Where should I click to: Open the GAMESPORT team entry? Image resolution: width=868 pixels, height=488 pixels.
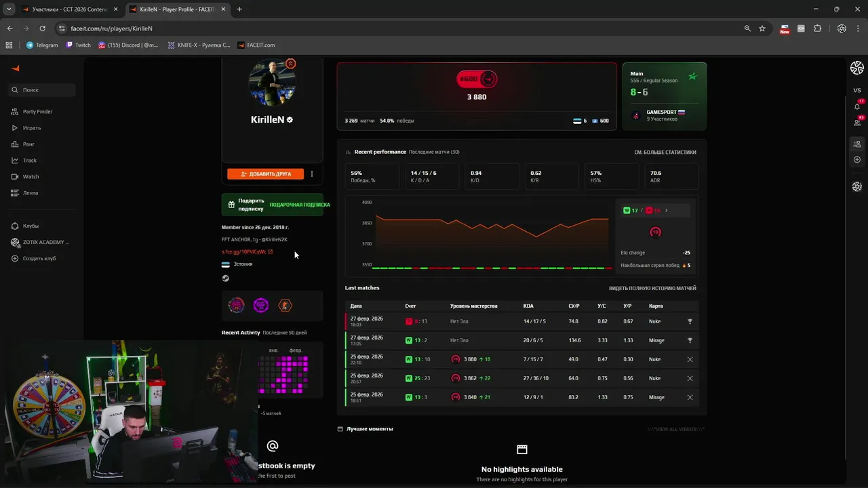pos(659,115)
